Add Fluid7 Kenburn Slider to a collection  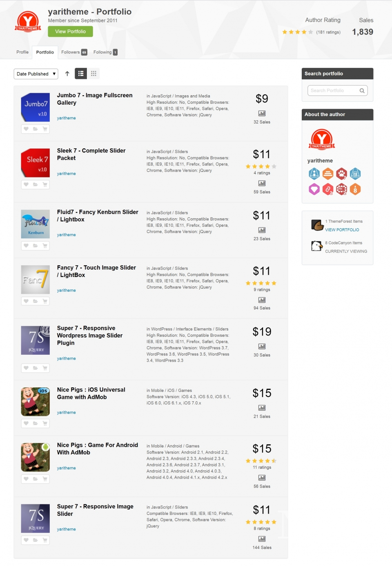(36, 246)
